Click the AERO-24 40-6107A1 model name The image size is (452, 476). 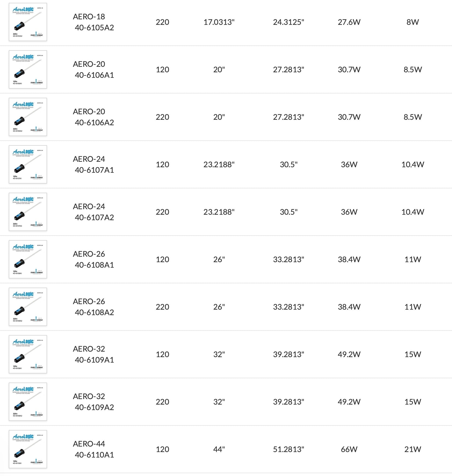pyautogui.click(x=93, y=164)
